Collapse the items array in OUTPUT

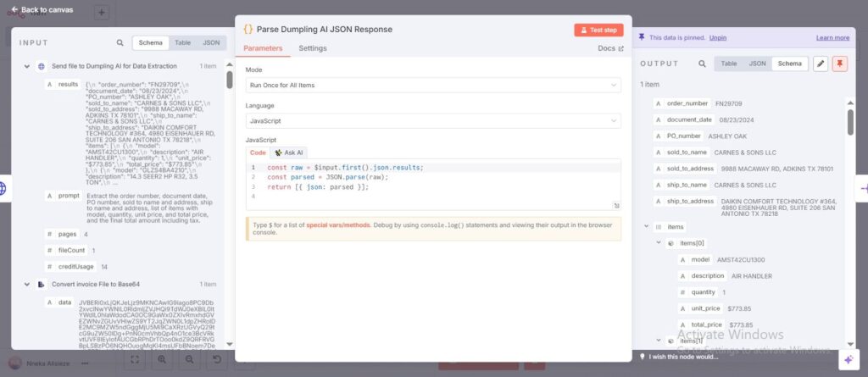coord(647,227)
